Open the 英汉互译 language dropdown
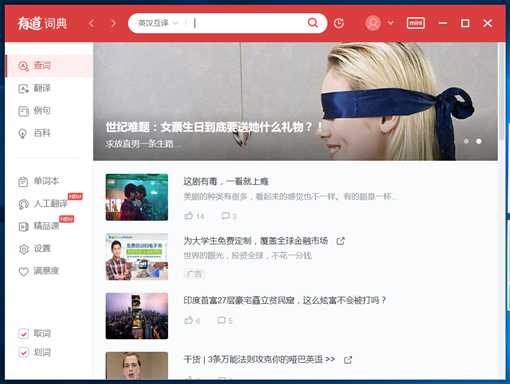Image resolution: width=510 pixels, height=384 pixels. (158, 23)
